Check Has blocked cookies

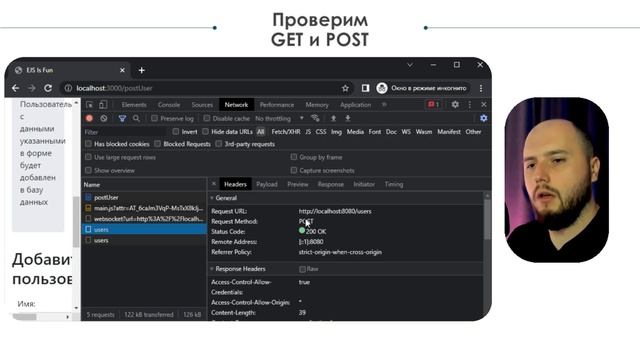(89, 144)
